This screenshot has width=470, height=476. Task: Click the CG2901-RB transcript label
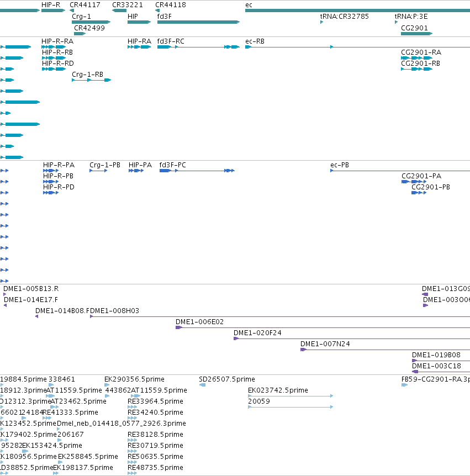coord(420,63)
